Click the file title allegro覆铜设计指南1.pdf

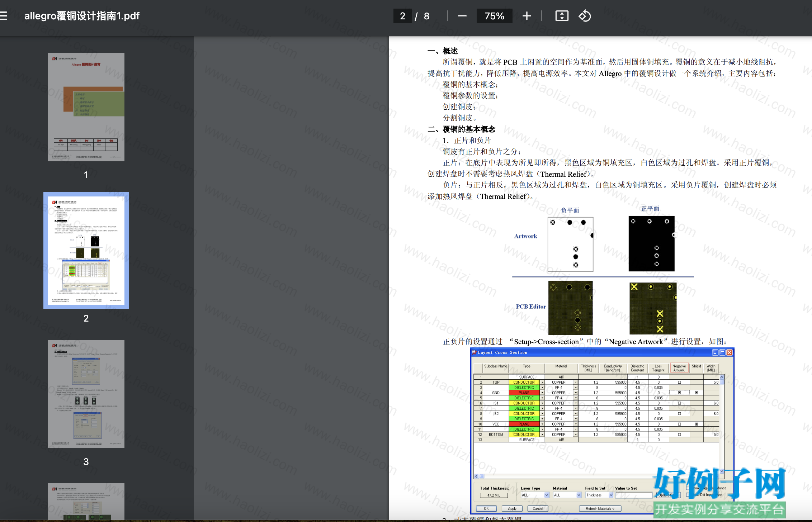coord(82,16)
